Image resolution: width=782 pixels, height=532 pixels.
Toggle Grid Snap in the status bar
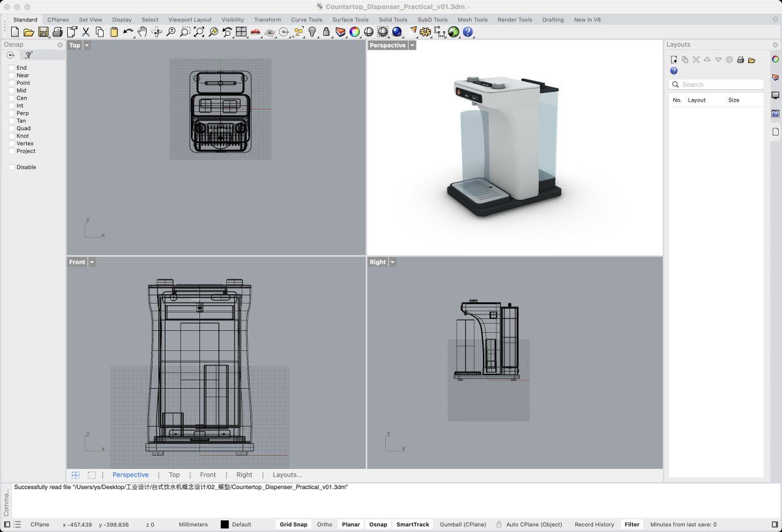(293, 525)
